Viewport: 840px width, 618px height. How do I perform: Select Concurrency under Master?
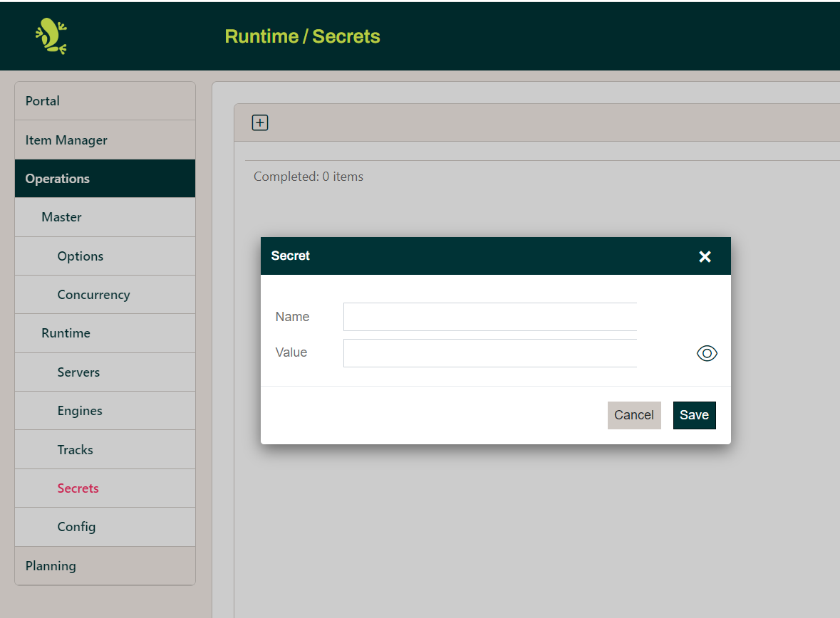click(93, 295)
